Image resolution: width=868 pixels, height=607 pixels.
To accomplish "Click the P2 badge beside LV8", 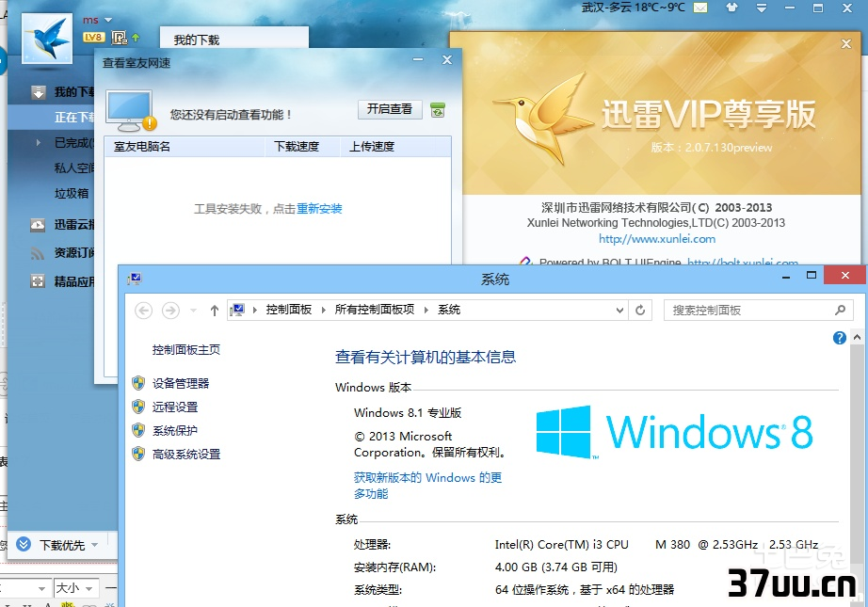I will click(x=119, y=37).
